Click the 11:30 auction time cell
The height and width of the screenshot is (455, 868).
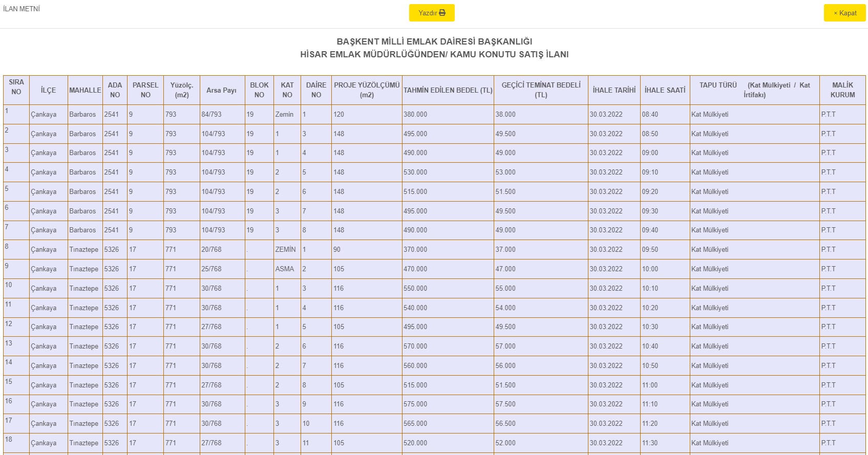click(x=665, y=443)
